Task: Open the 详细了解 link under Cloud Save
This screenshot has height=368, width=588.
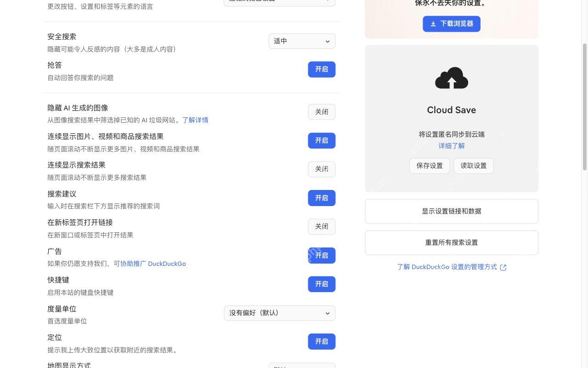Action: 452,146
